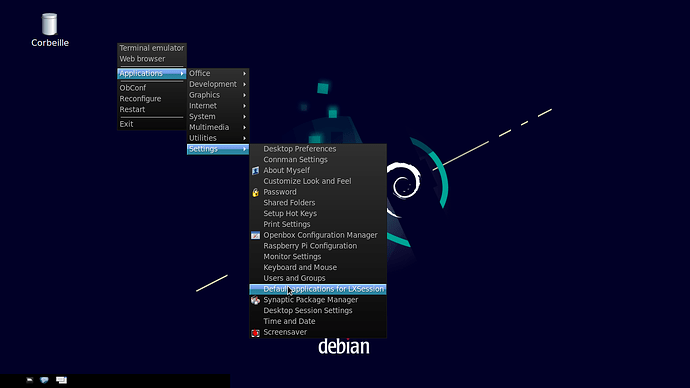
Task: Expand the Office submenu
Action: [218, 73]
